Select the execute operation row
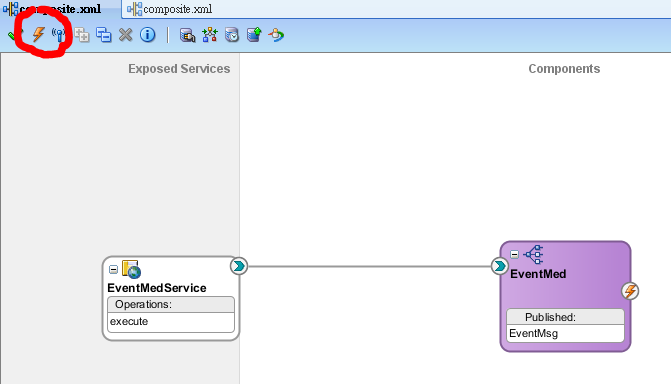 coord(171,321)
